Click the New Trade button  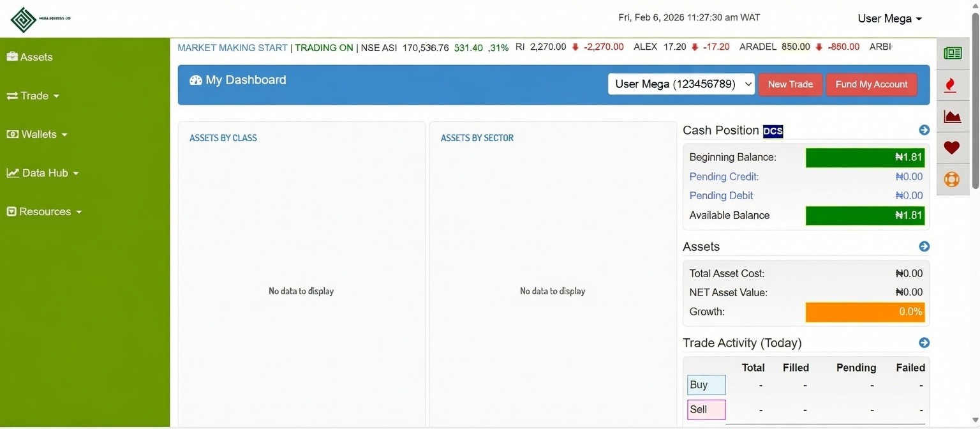coord(790,84)
